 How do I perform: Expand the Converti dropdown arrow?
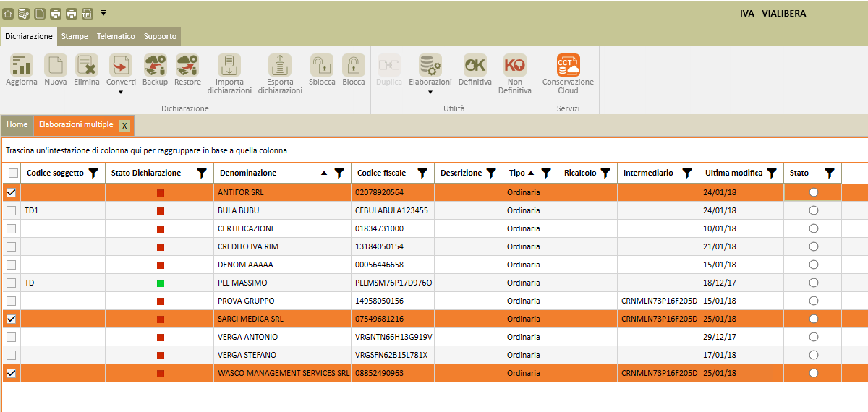click(121, 92)
